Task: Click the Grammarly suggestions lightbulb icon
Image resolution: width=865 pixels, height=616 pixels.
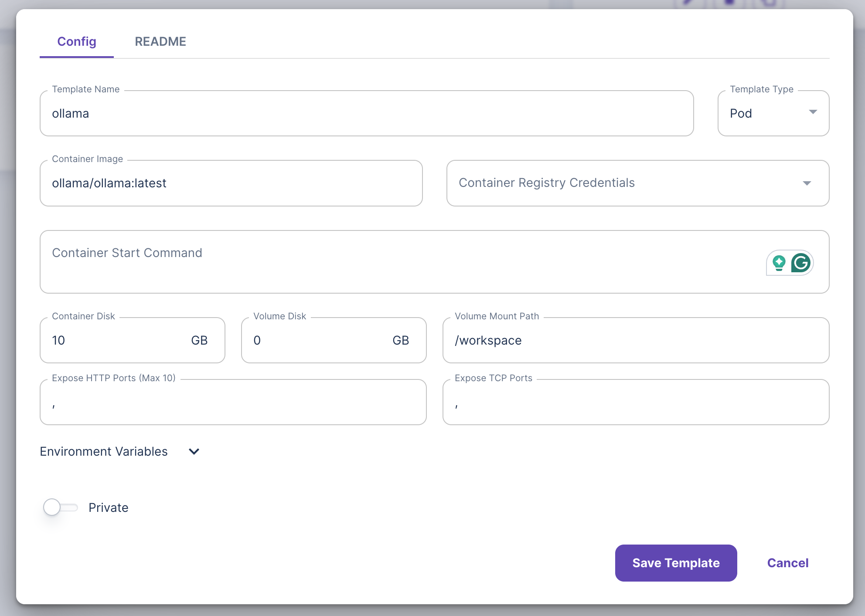Action: tap(779, 263)
